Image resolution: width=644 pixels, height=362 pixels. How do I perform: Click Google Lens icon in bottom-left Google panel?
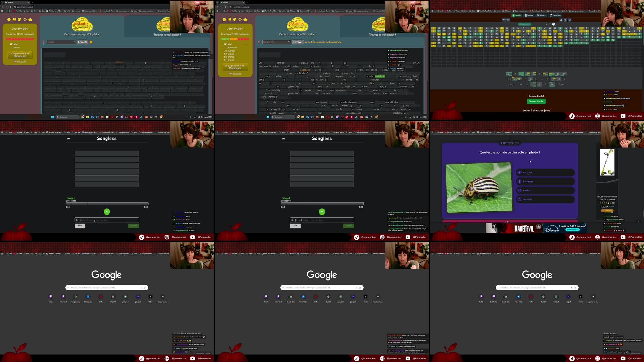click(145, 288)
